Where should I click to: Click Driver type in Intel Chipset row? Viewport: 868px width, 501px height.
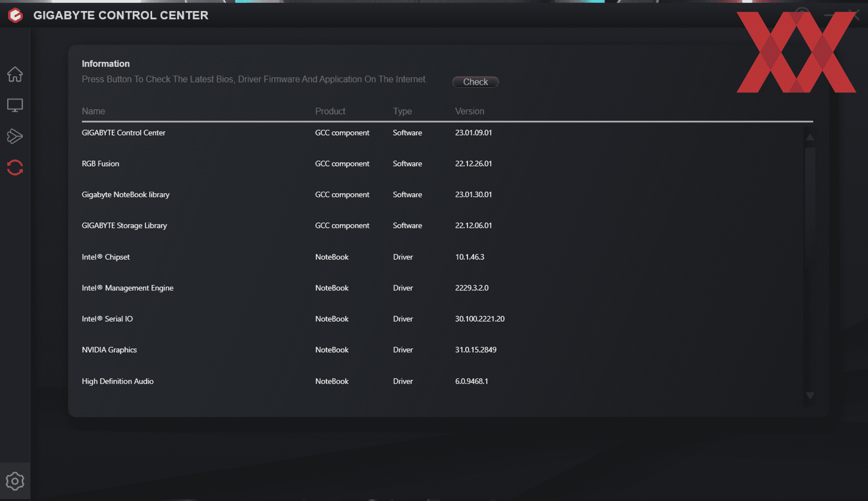tap(403, 257)
